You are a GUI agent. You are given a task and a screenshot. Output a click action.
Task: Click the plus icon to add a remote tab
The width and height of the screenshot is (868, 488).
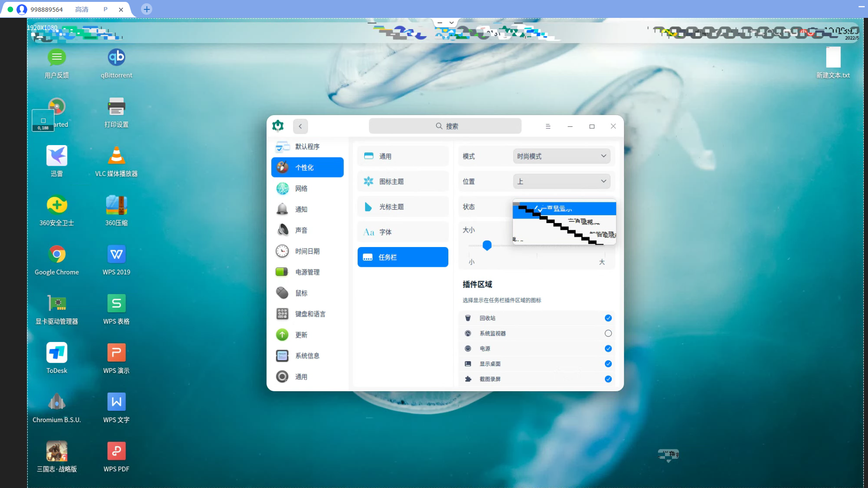147,9
